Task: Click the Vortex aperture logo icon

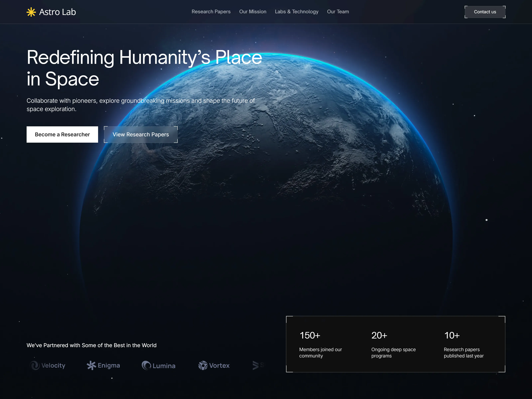Action: (203, 365)
